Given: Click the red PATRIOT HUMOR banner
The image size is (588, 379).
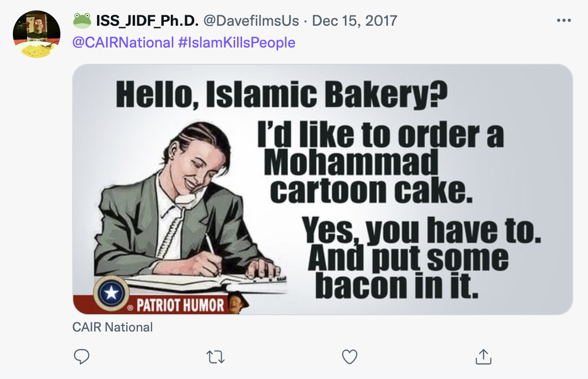Looking at the screenshot, I should point(179,304).
